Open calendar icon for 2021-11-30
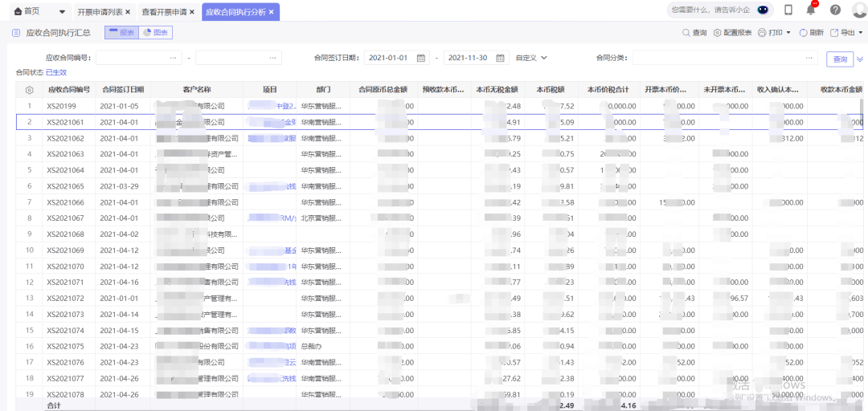Screen dimensions: 868x411 500,58
